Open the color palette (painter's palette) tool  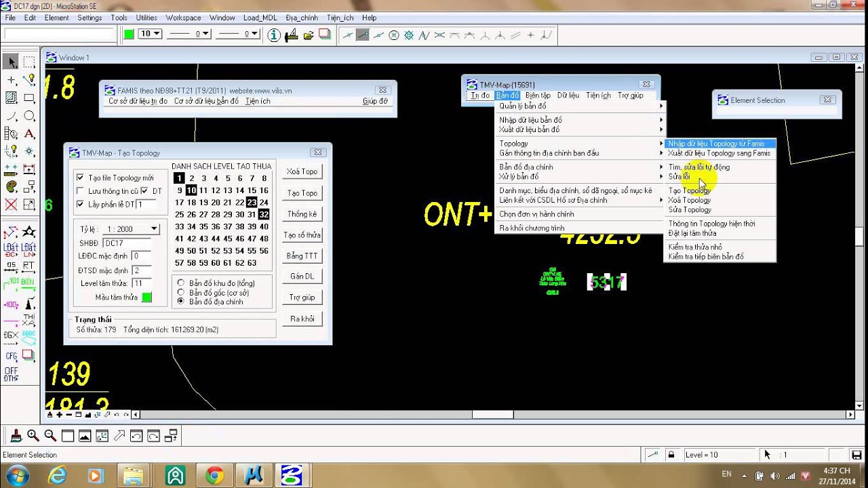coord(12,186)
